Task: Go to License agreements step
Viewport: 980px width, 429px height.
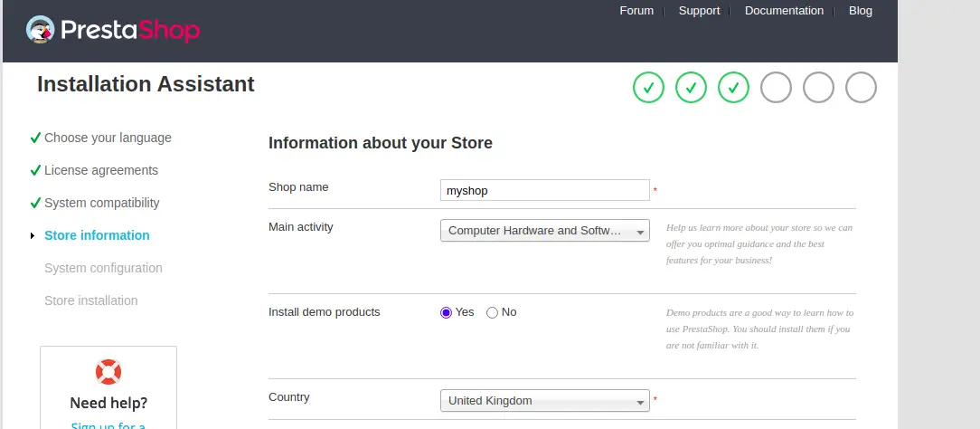Action: [x=101, y=170]
